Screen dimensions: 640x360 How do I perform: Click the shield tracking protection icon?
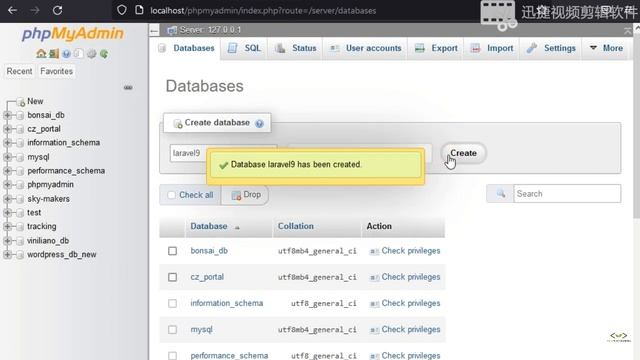[122, 10]
